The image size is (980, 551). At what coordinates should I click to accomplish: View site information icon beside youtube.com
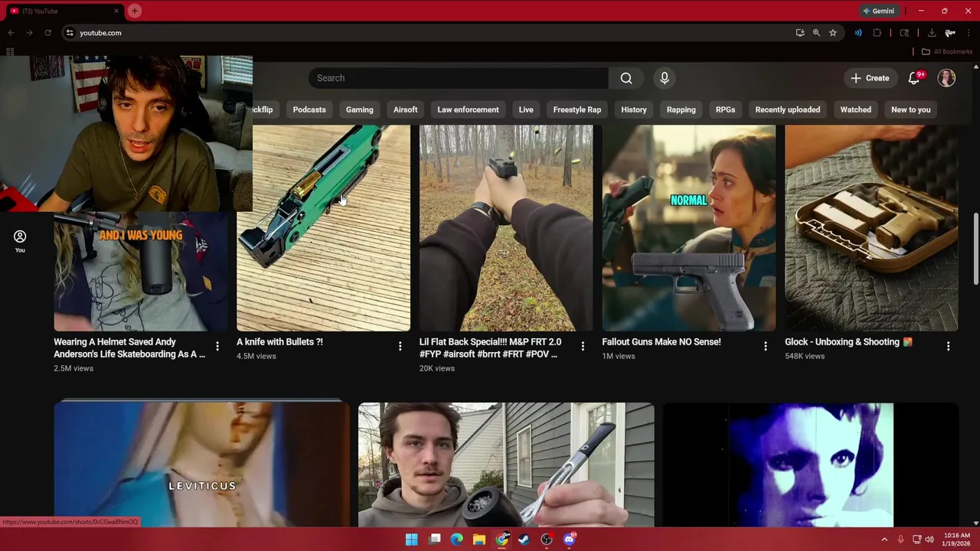(70, 33)
